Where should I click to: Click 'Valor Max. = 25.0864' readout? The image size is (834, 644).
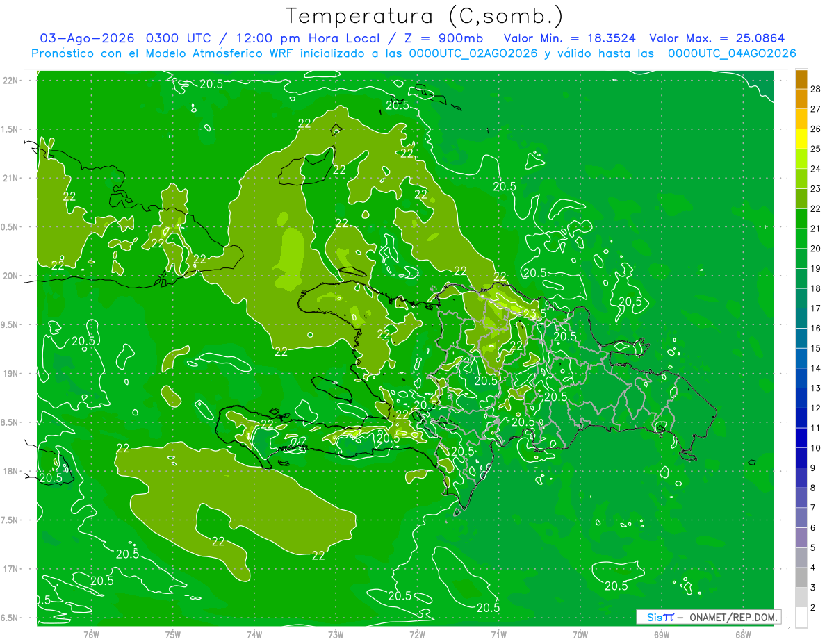(x=717, y=38)
